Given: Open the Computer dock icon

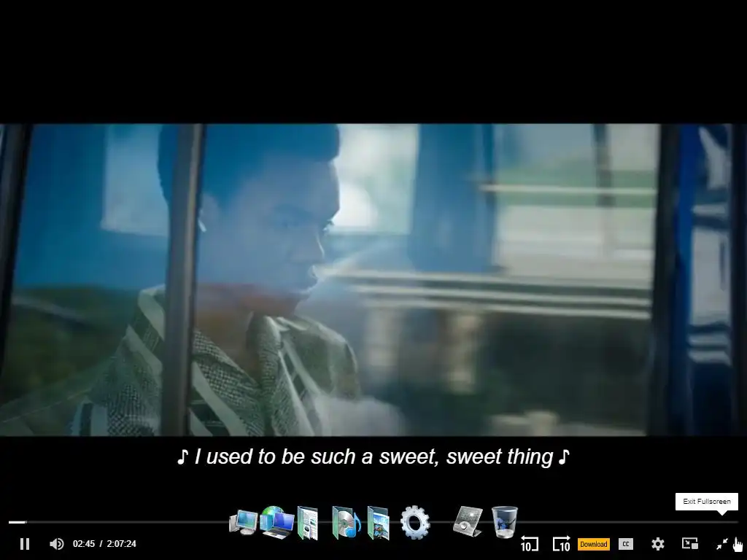Looking at the screenshot, I should pyautogui.click(x=244, y=522).
